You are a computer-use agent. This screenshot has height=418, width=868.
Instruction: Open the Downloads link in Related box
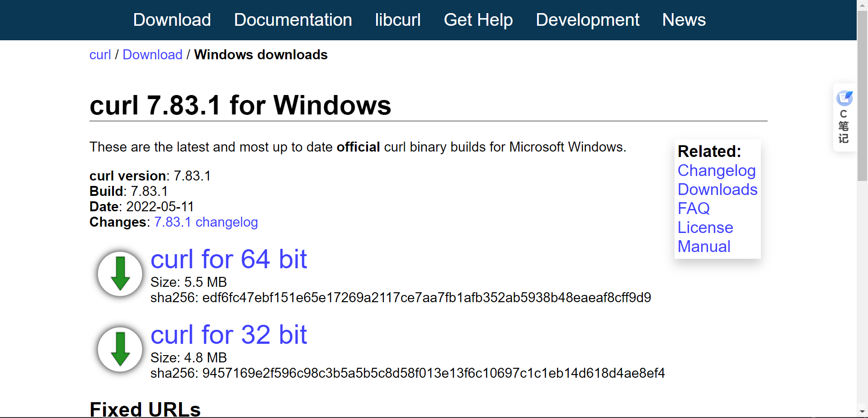(717, 190)
